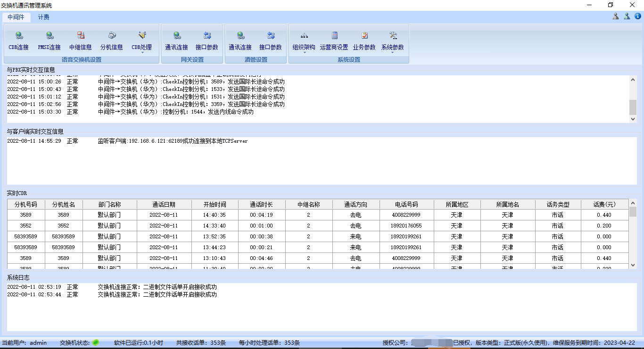The image size is (644, 349).
Task: Open the 中继信息 trunk information tool
Action: pyautogui.click(x=81, y=41)
